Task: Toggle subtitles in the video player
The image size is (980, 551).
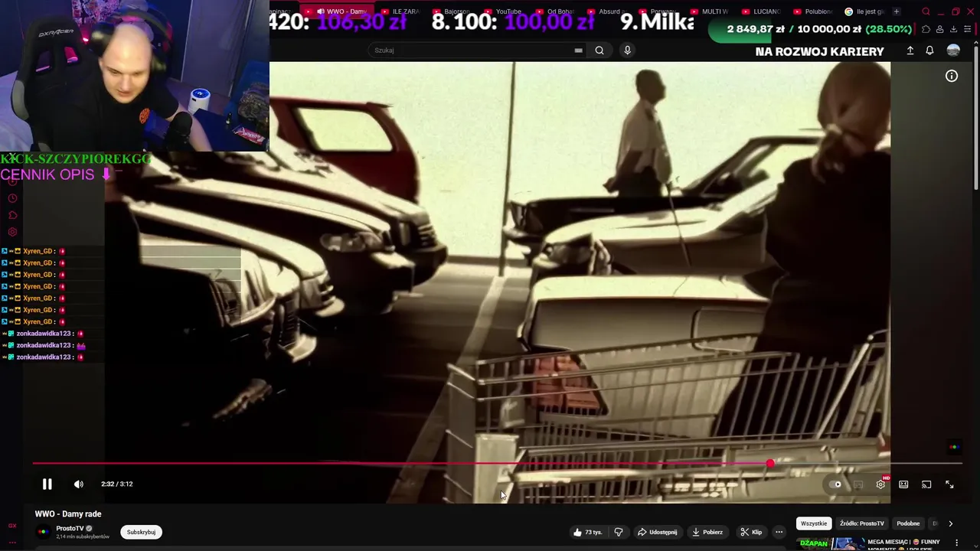Action: coord(858,484)
